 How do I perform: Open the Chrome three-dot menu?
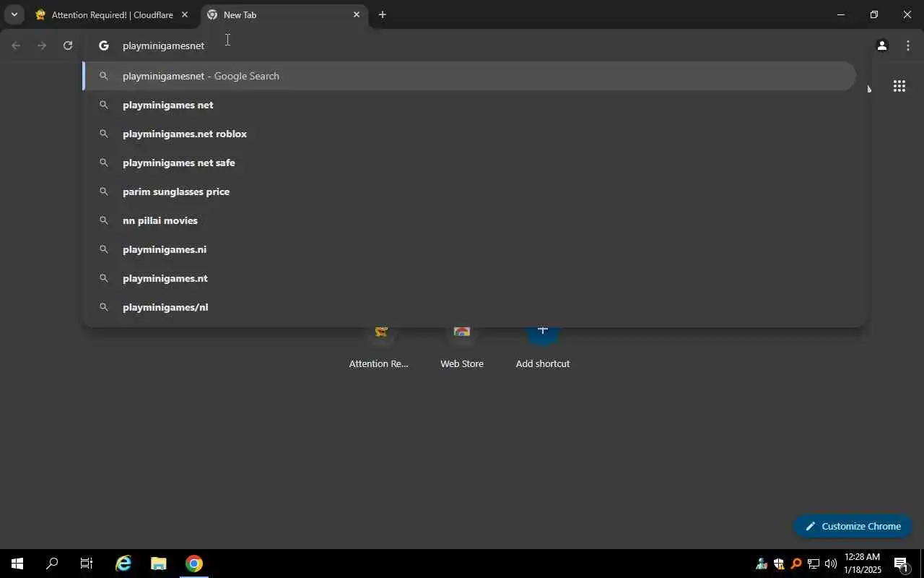pos(908,46)
